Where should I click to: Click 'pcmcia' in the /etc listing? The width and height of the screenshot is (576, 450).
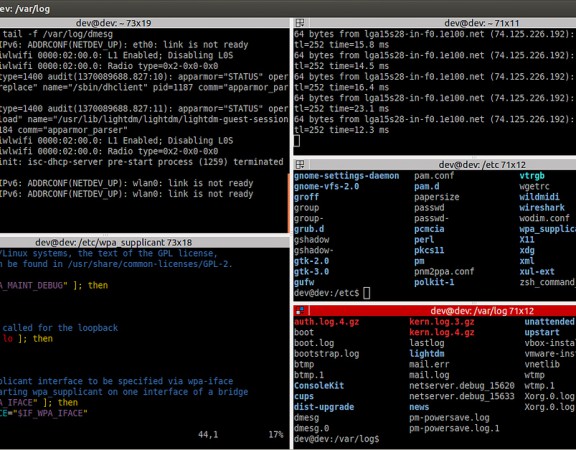pyautogui.click(x=429, y=229)
